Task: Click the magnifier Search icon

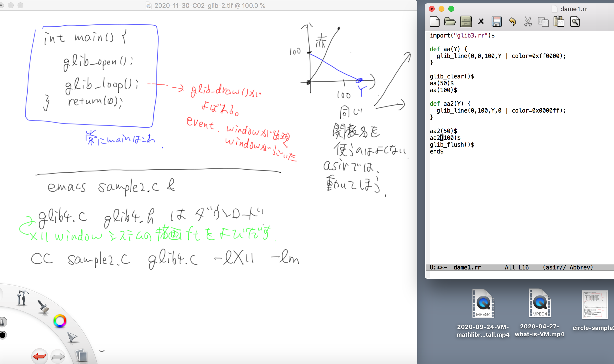Action: (x=575, y=22)
